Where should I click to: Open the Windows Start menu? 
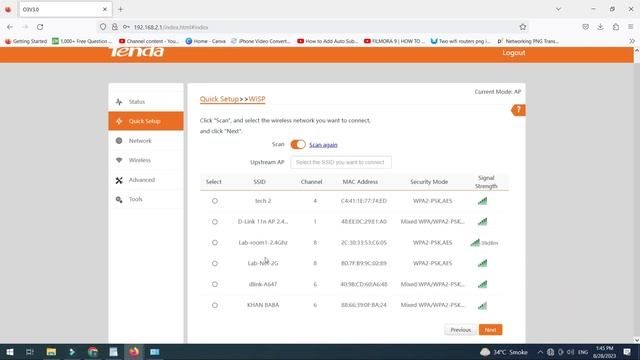(x=10, y=352)
